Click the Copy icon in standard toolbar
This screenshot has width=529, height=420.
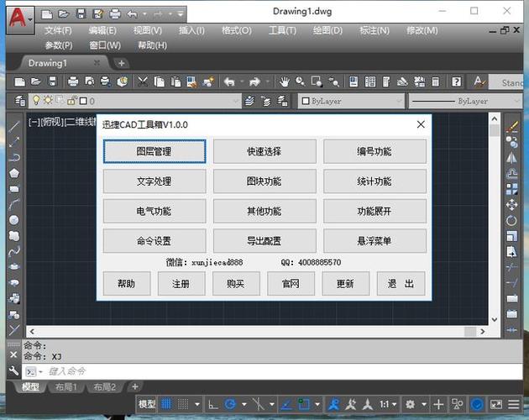(x=160, y=81)
